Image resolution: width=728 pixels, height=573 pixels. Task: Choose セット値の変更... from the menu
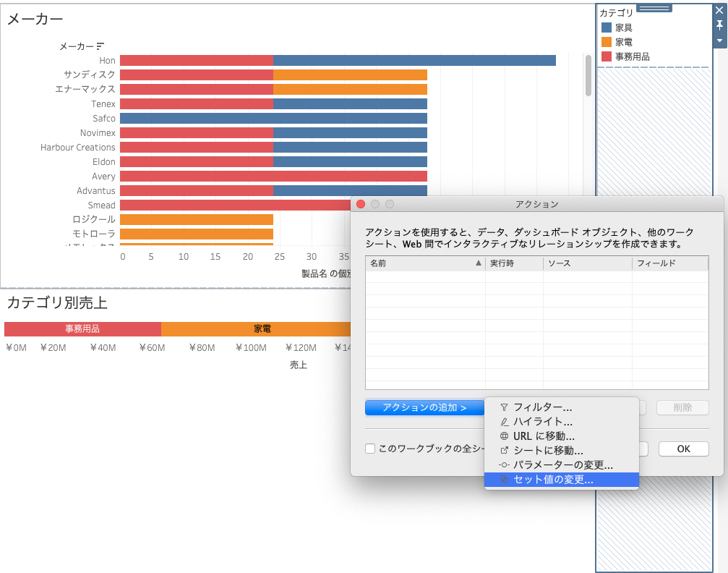coord(561,480)
